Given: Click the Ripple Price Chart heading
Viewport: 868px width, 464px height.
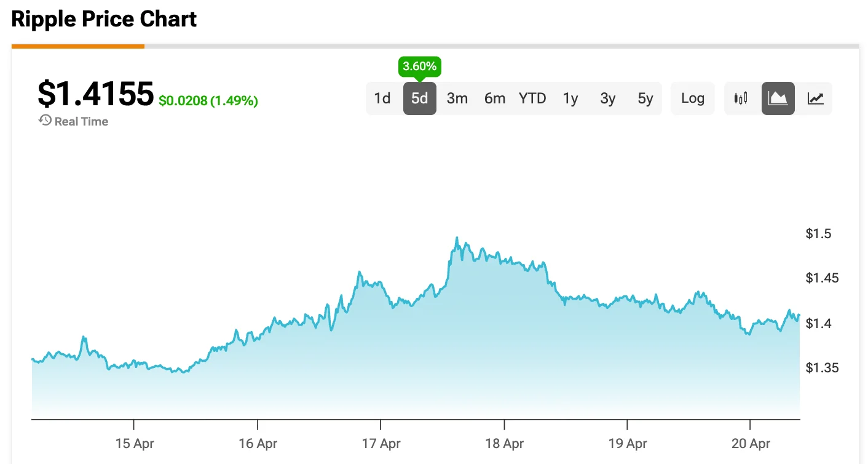Looking at the screenshot, I should [104, 20].
